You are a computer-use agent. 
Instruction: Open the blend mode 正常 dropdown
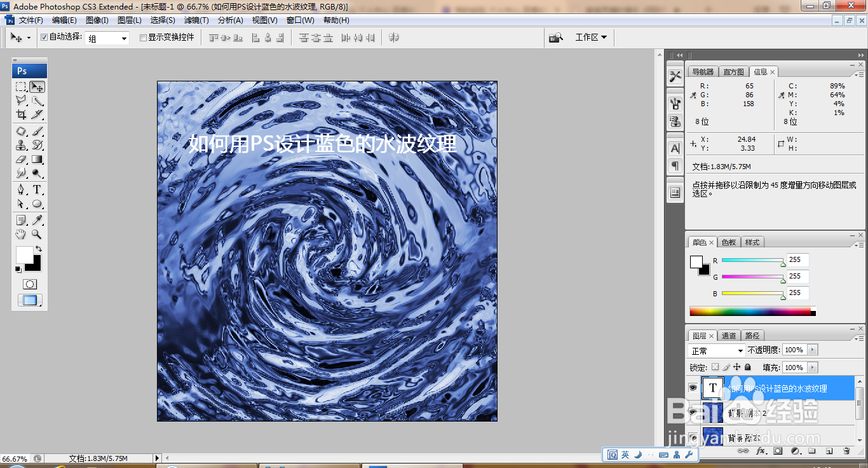click(x=717, y=350)
